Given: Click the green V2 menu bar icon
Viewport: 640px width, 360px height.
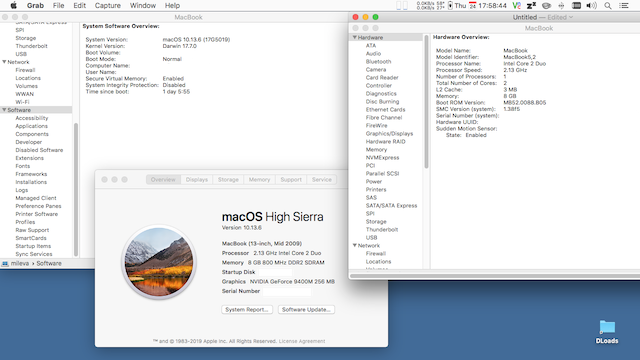Looking at the screenshot, I should click(x=516, y=5).
